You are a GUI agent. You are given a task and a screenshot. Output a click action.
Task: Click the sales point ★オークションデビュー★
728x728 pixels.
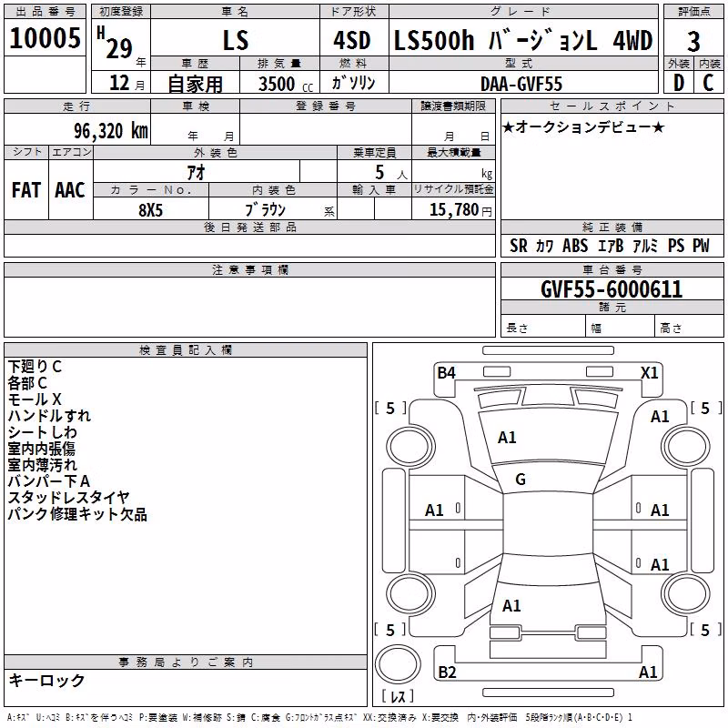coord(583,126)
